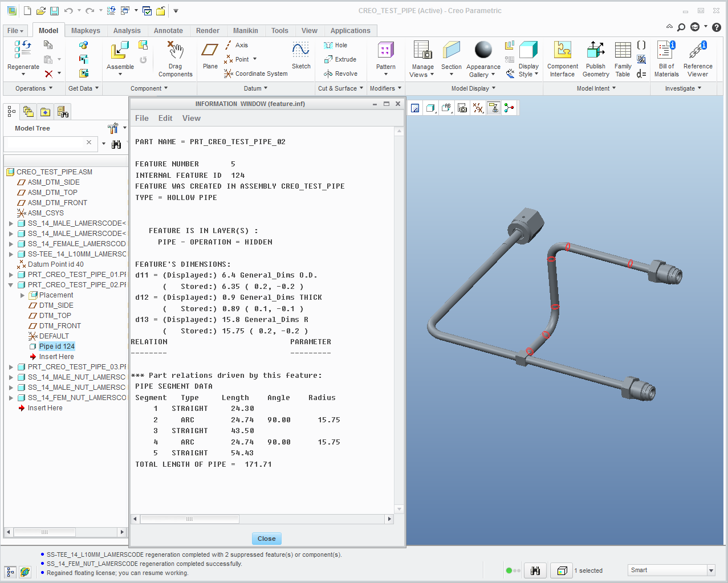Click the Close button in Information Window
Screen dimensions: 728x583
click(x=266, y=539)
